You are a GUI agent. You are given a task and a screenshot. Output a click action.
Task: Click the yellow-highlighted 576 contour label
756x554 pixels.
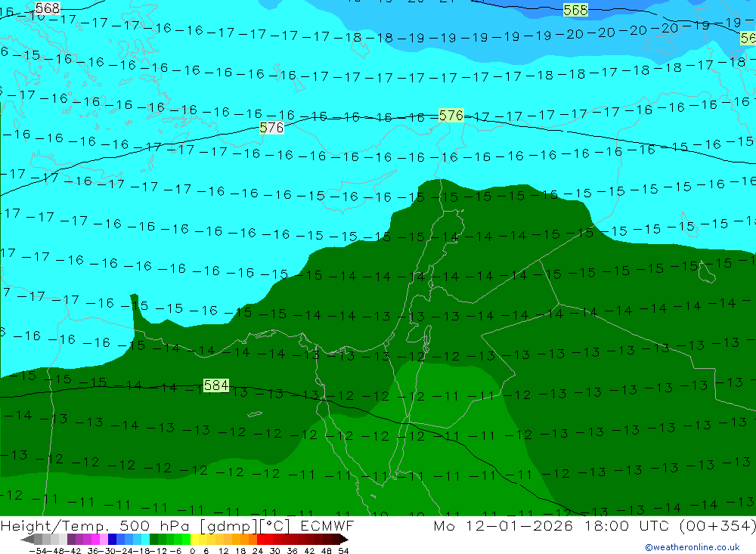coord(451,115)
